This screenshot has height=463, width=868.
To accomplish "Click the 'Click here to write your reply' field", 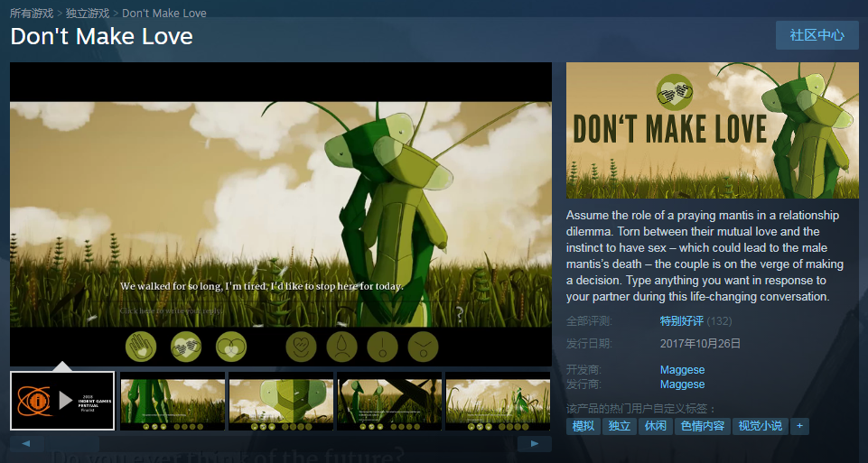I will point(171,310).
